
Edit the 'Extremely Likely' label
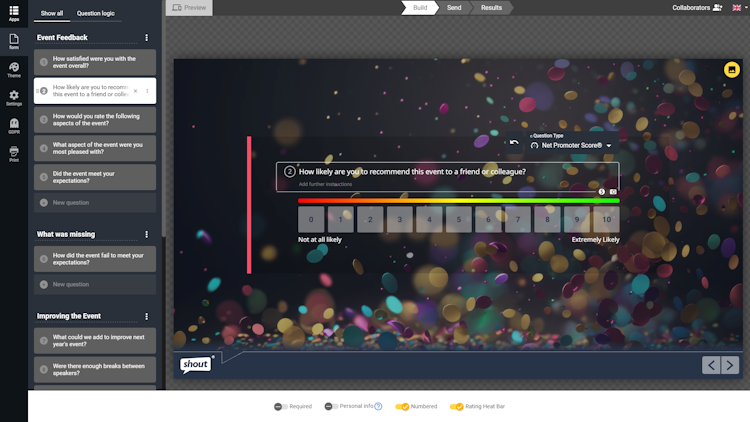596,240
